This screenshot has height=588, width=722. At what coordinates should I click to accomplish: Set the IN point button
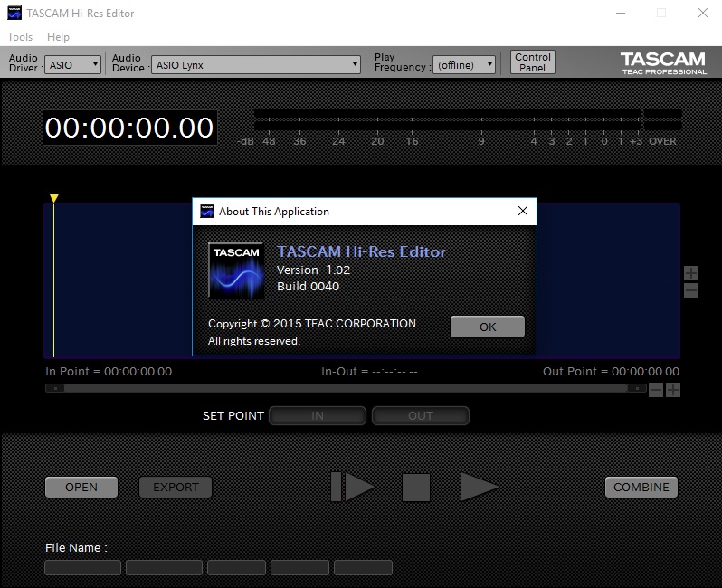click(x=318, y=416)
